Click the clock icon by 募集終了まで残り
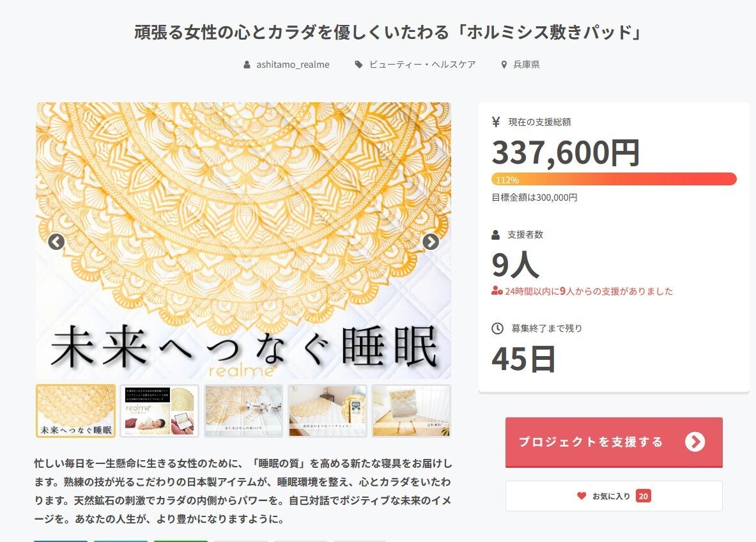 pyautogui.click(x=497, y=329)
